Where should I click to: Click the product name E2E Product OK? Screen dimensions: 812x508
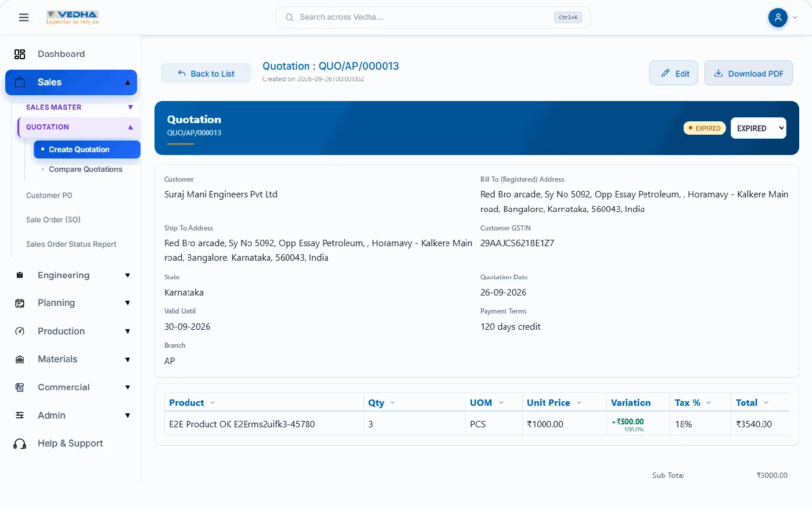click(x=242, y=424)
